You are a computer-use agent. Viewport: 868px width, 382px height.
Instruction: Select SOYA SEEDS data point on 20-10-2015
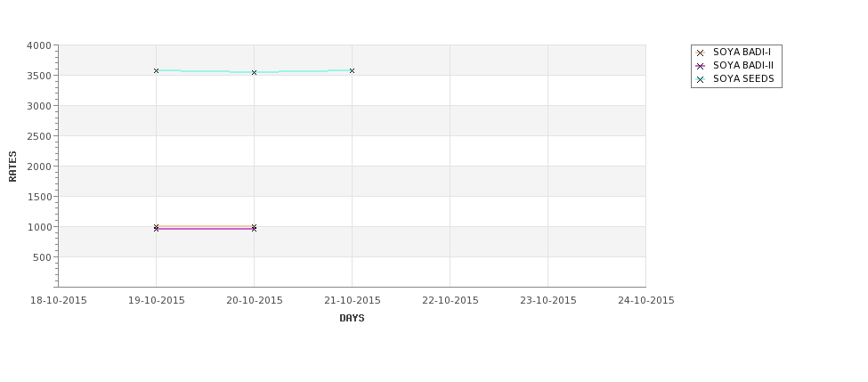point(254,72)
